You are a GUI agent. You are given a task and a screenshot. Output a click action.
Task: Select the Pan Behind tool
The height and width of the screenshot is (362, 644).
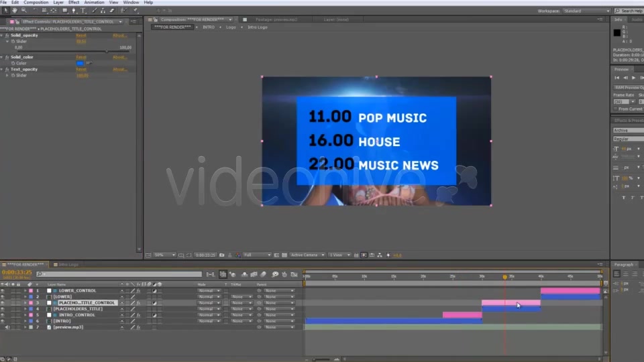point(54,10)
